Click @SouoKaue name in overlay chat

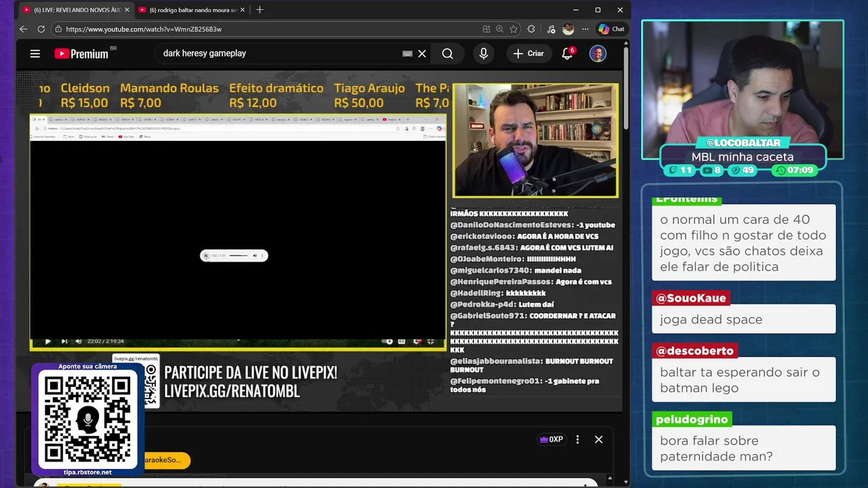(x=690, y=298)
